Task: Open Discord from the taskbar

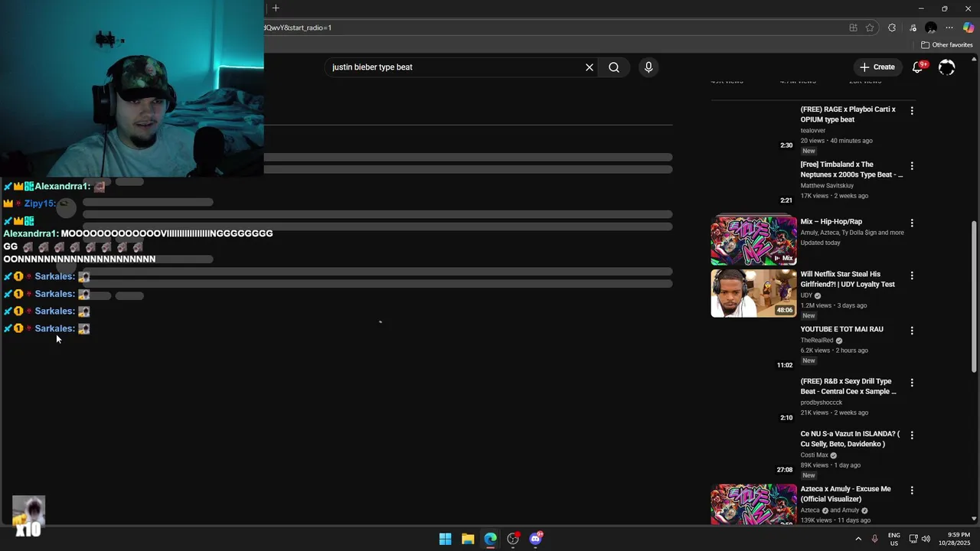Action: 536,539
